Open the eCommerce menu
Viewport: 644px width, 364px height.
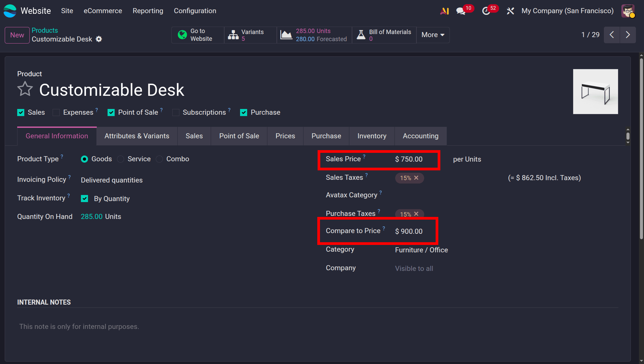click(103, 11)
